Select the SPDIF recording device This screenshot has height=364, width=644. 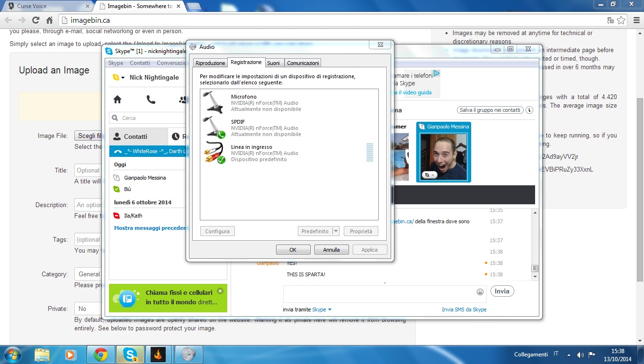click(x=289, y=127)
